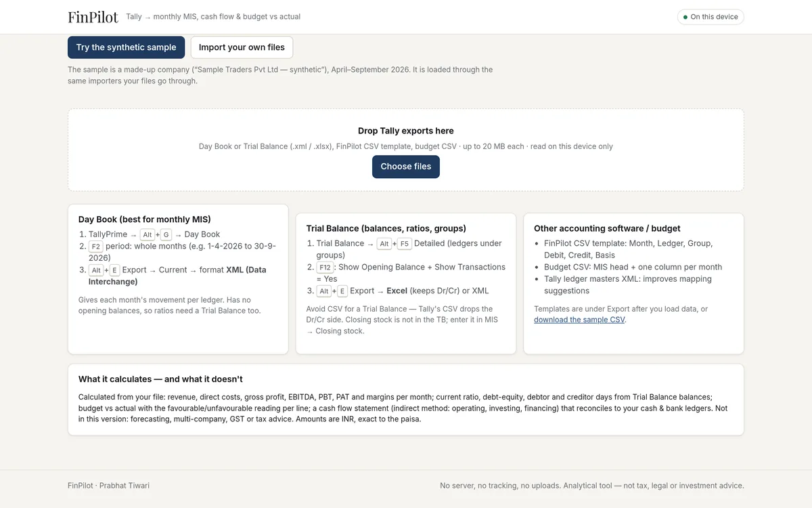Switch to Import your own files tab

coord(242,47)
